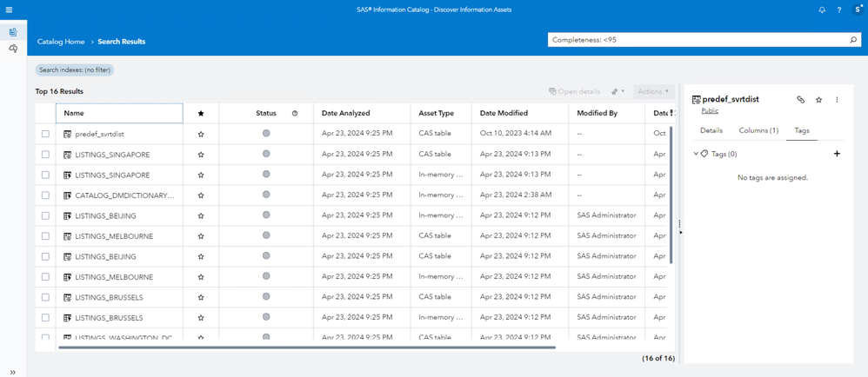The width and height of the screenshot is (868, 377).
Task: Click the notifications bell icon
Action: pos(822,10)
